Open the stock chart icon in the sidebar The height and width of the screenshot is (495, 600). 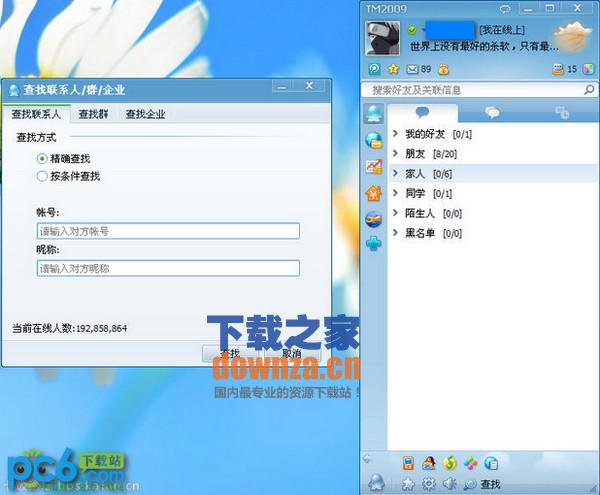[373, 167]
